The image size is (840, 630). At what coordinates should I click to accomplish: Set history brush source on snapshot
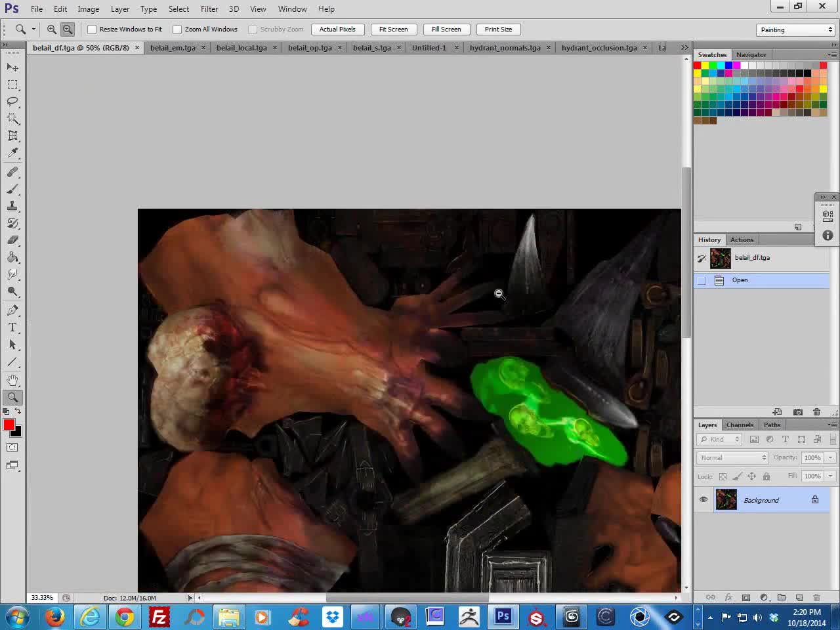point(702,258)
